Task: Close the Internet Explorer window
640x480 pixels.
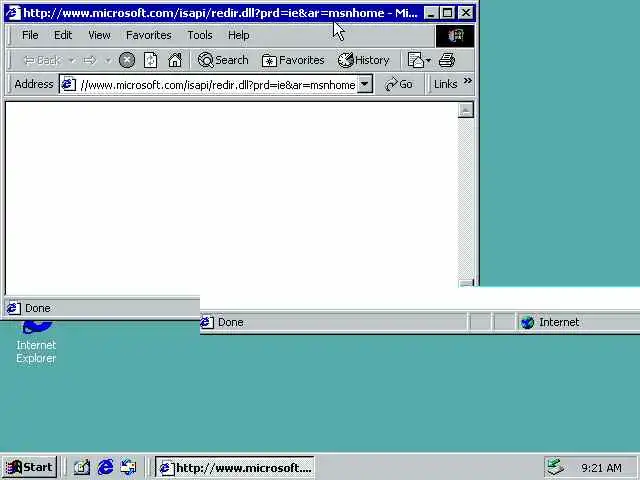Action: (466, 13)
